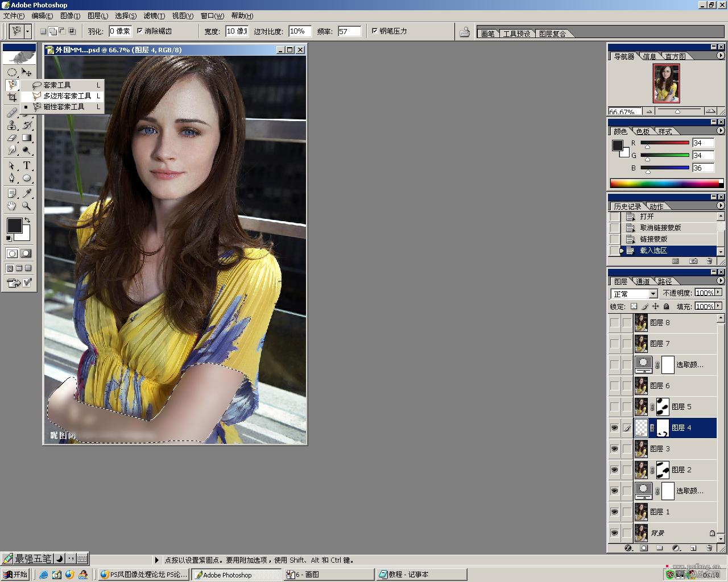Viewport: 728px width, 582px height.
Task: Switch to the 动作 actions tab
Action: [656, 206]
